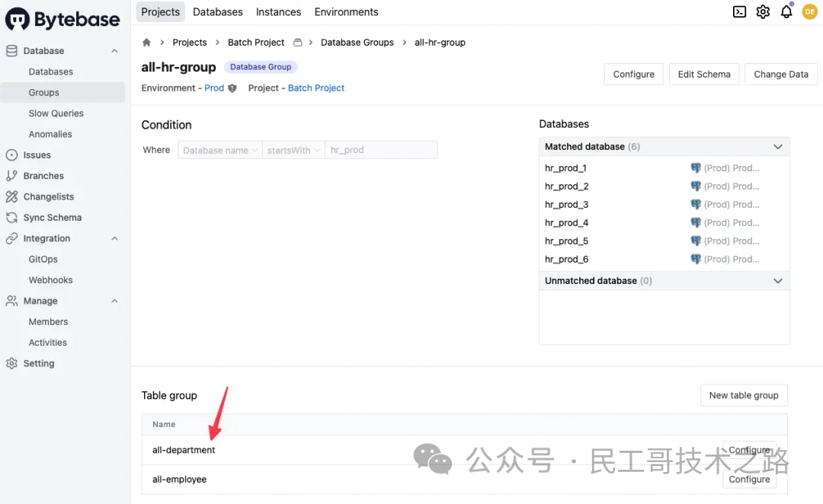
Task: Open the Prod environment link
Action: tap(214, 88)
